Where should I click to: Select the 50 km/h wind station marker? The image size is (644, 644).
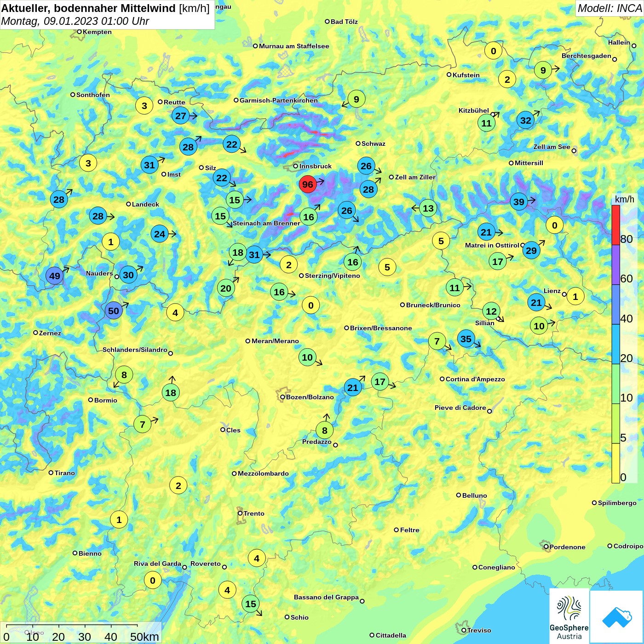pos(114,311)
